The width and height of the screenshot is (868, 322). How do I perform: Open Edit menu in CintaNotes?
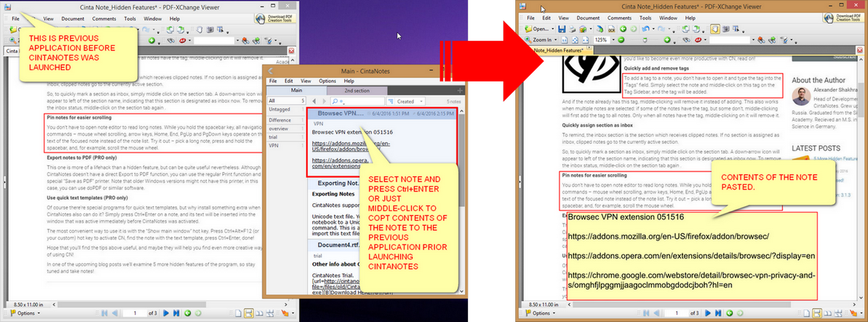(x=288, y=81)
